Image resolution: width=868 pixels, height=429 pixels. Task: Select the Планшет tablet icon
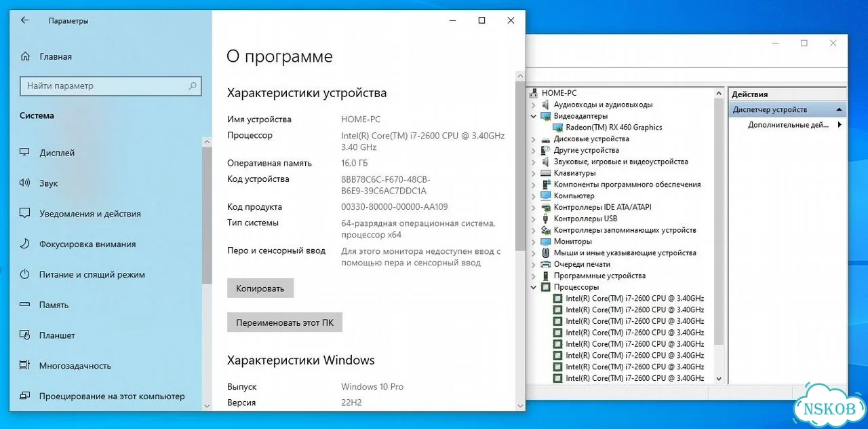click(x=25, y=335)
